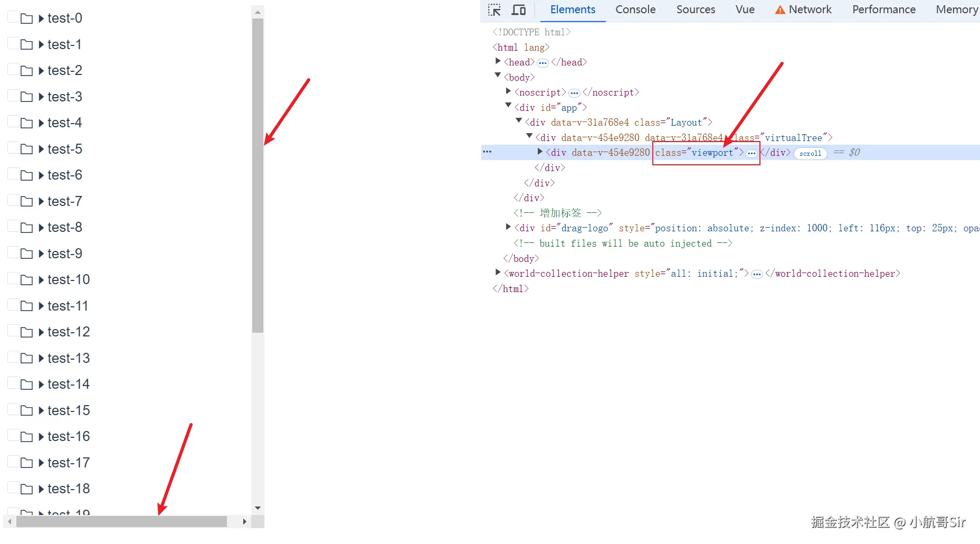Screen dimensions: 980x544
Task: Switch to the Elements tab
Action: tap(573, 10)
